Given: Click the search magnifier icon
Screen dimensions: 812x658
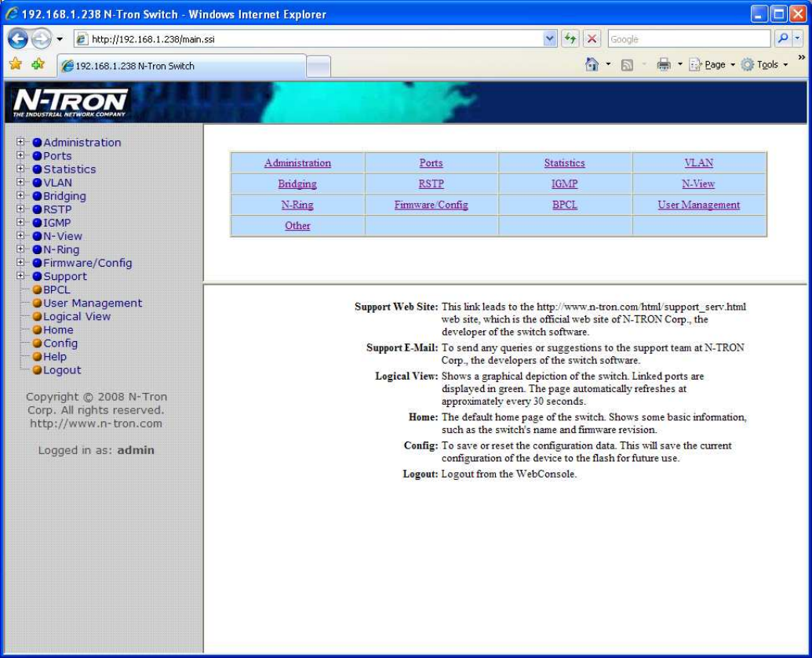Looking at the screenshot, I should click(x=784, y=39).
